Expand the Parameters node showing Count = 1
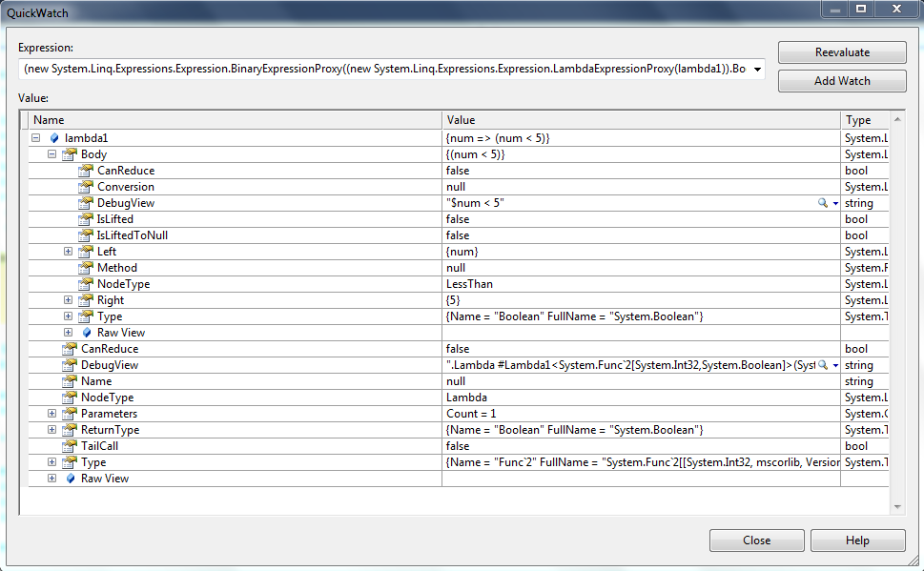 [x=51, y=413]
